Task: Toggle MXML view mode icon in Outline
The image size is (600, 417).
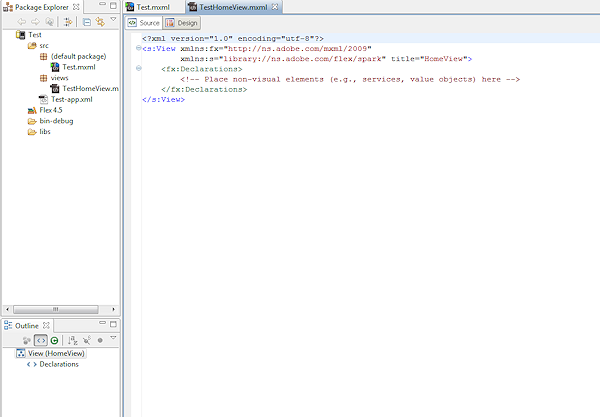Action: [x=40, y=341]
